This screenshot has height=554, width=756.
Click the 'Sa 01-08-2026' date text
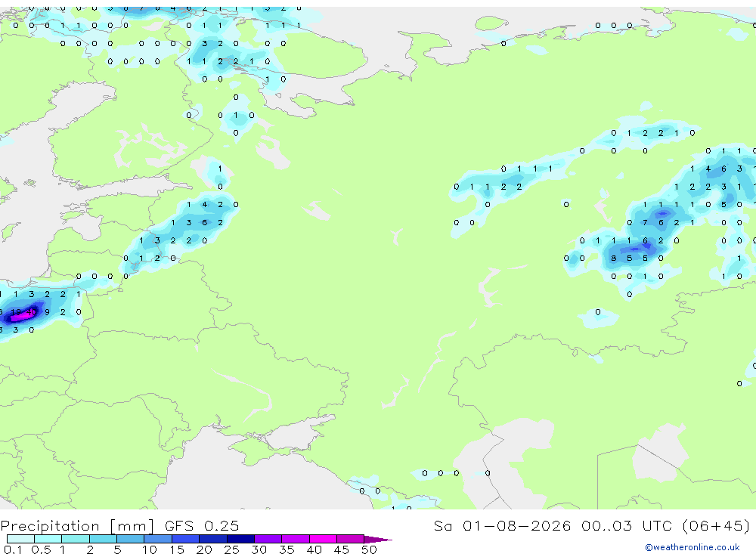click(502, 525)
